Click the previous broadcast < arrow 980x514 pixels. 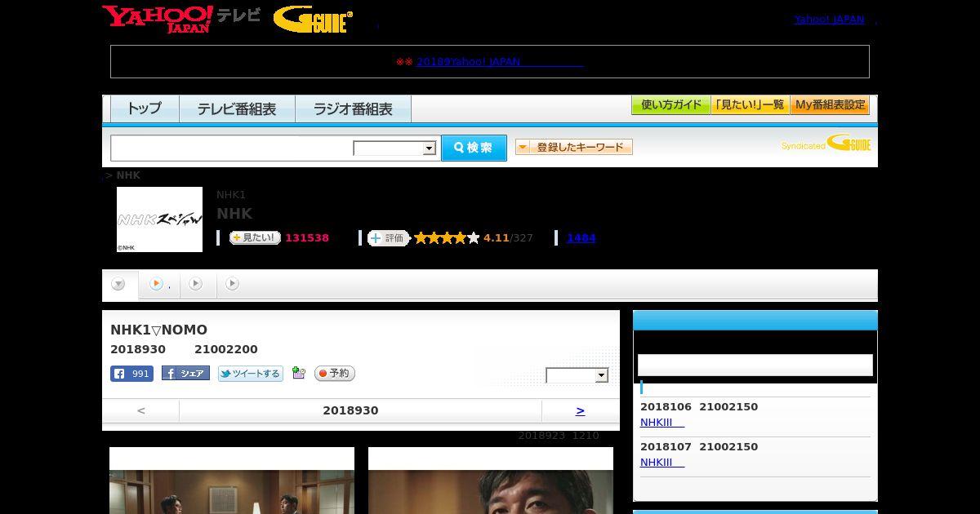(141, 410)
